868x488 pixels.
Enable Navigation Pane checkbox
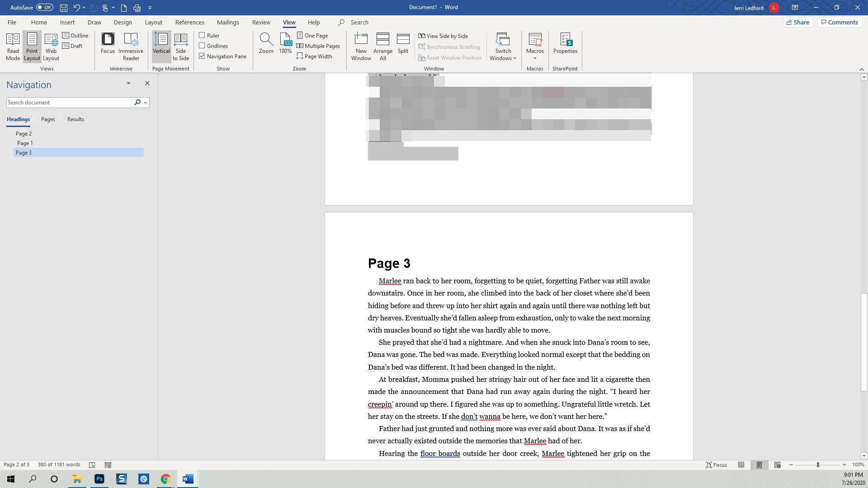[202, 56]
